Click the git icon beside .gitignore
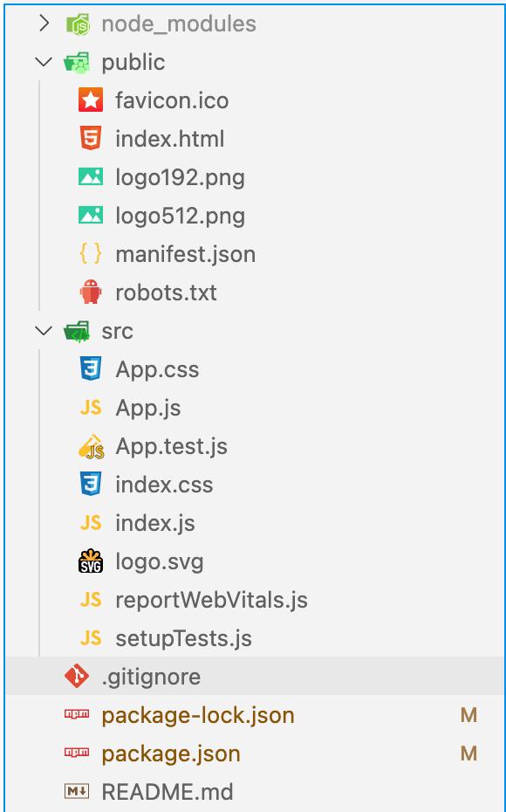The height and width of the screenshot is (812, 506). click(77, 677)
